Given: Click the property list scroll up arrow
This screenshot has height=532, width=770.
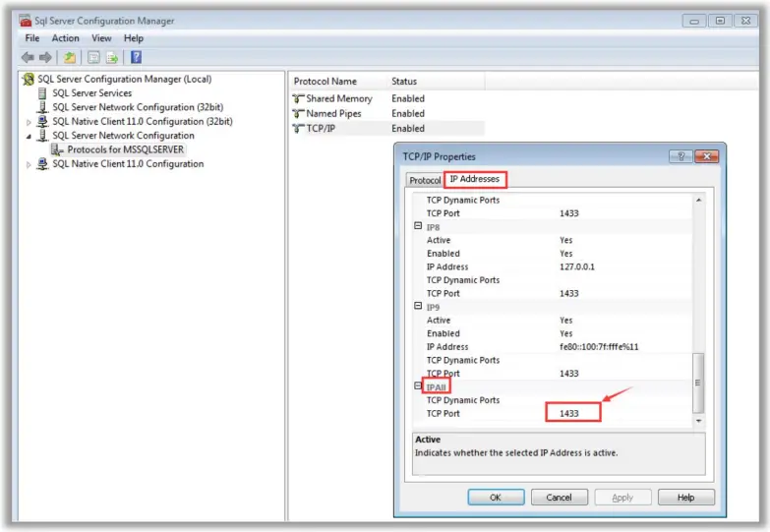Looking at the screenshot, I should point(698,200).
